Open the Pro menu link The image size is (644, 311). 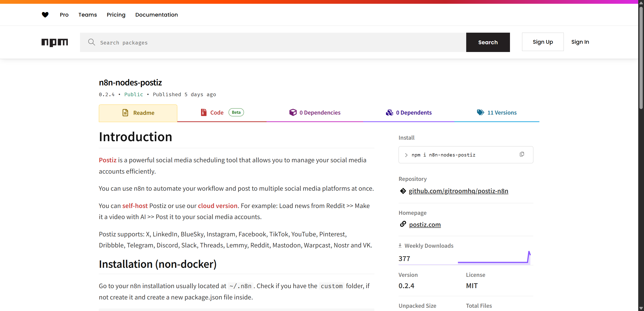click(x=64, y=15)
